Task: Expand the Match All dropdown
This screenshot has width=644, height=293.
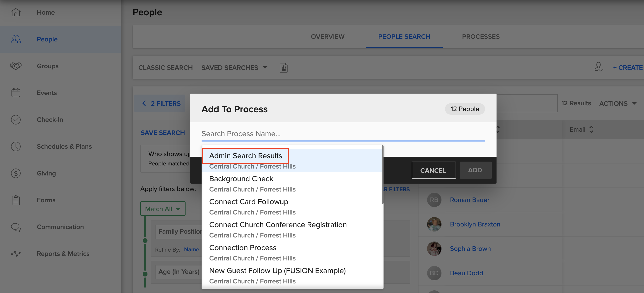Action: point(163,208)
